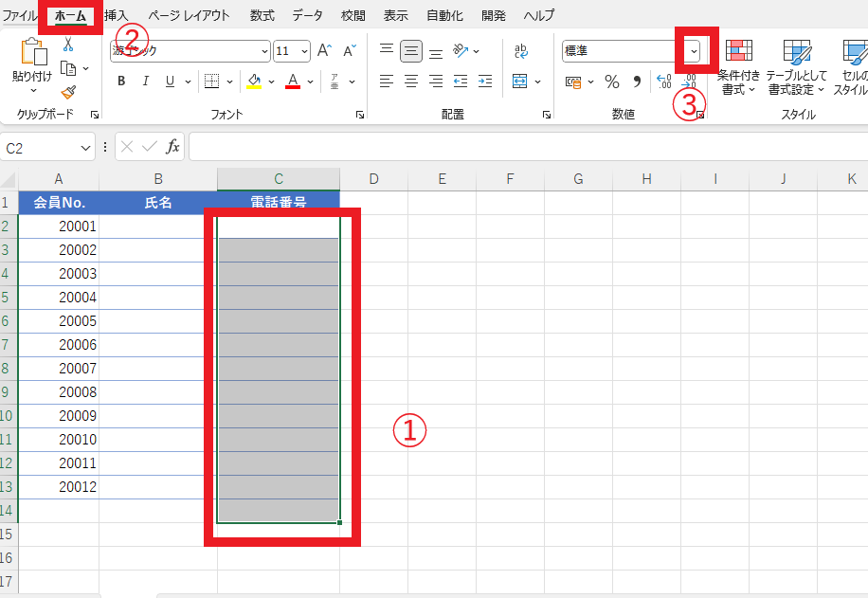This screenshot has height=598, width=868.
Task: Open Font group dialog launcher
Action: (x=360, y=115)
